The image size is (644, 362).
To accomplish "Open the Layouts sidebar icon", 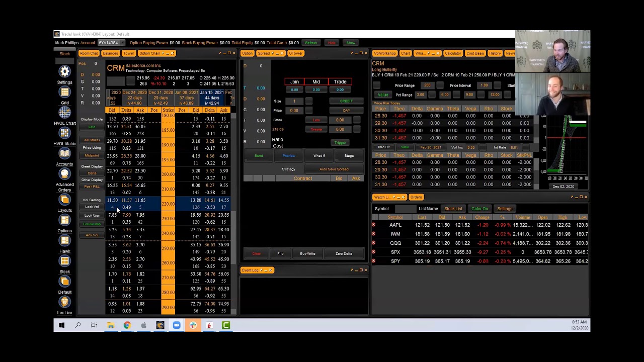I will [x=64, y=200].
